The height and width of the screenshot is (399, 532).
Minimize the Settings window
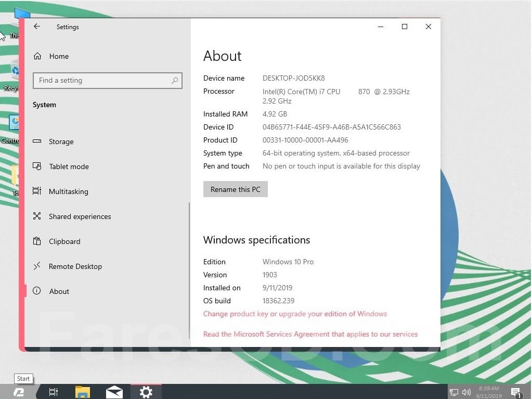point(381,27)
